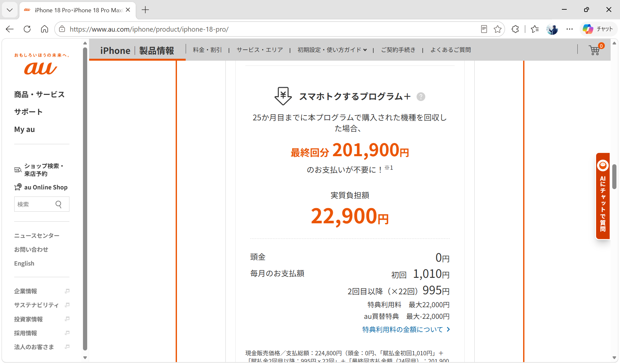Open よくあるご質問 menu item

point(450,50)
